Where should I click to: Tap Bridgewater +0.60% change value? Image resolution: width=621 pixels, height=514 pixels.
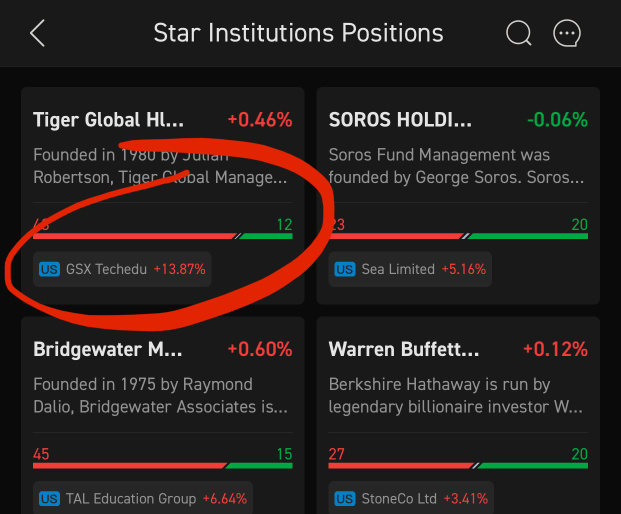260,349
